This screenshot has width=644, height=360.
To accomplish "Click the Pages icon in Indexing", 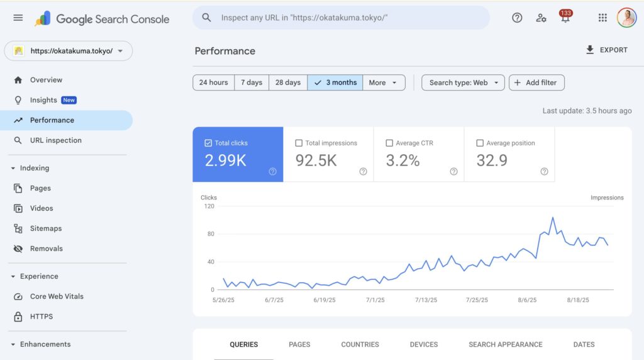I will pos(18,188).
